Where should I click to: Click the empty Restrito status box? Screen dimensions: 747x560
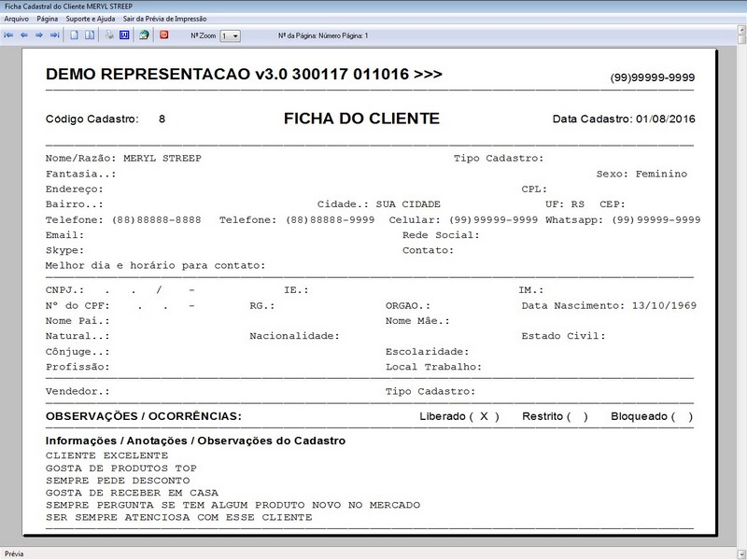[577, 416]
